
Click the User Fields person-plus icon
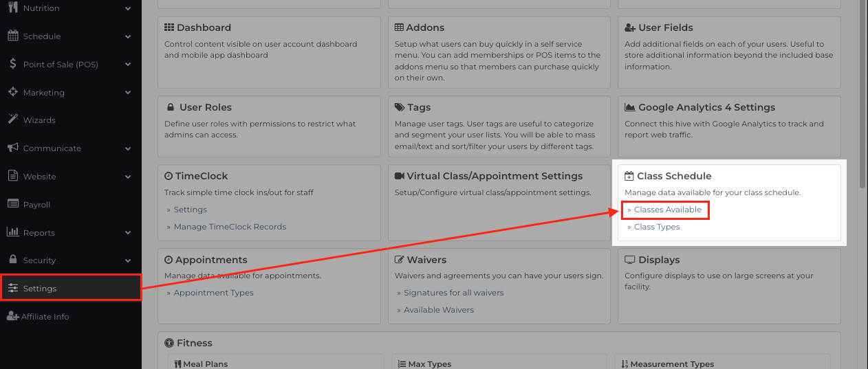(x=630, y=27)
